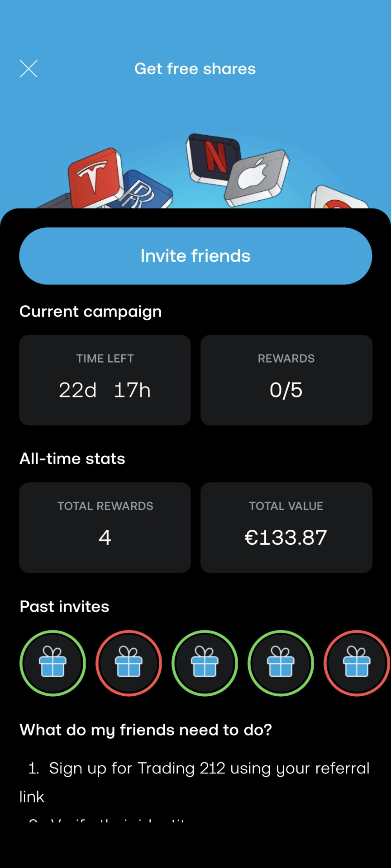This screenshot has height=868, width=391.
Task: Tap the Rewards 0/5 card
Action: pos(286,380)
